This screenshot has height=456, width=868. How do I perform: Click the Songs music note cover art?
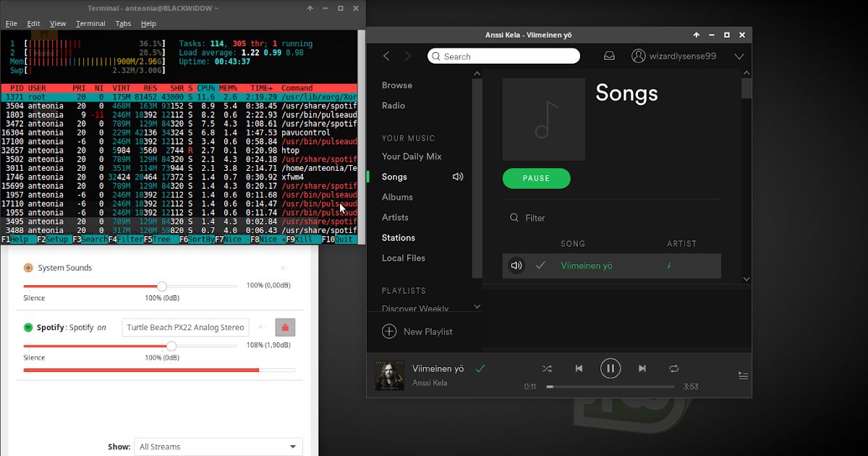click(544, 119)
